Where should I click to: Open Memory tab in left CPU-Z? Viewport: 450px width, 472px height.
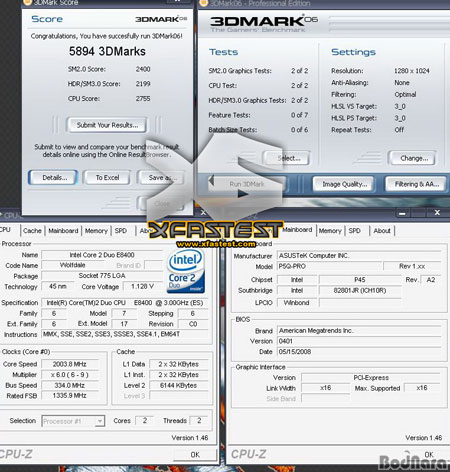pyautogui.click(x=96, y=231)
